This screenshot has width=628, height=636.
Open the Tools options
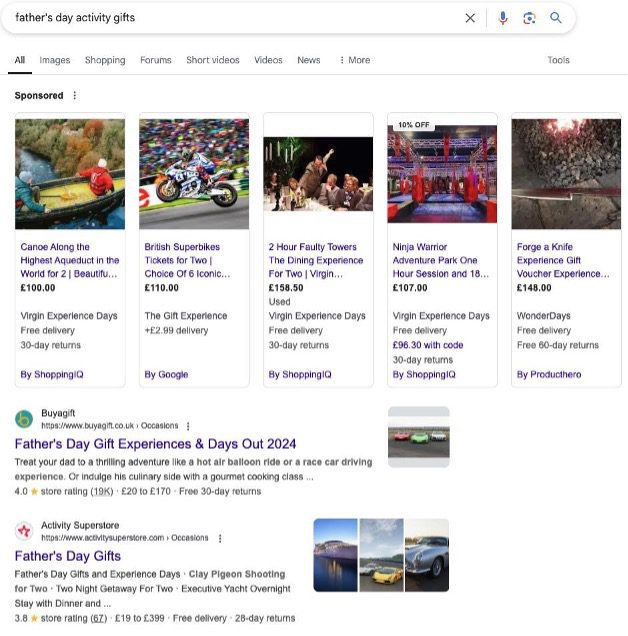pyautogui.click(x=558, y=60)
